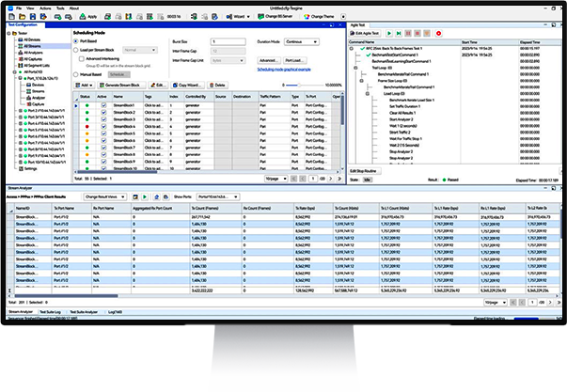
Task: Select the Port Based radio button
Action: [x=77, y=39]
